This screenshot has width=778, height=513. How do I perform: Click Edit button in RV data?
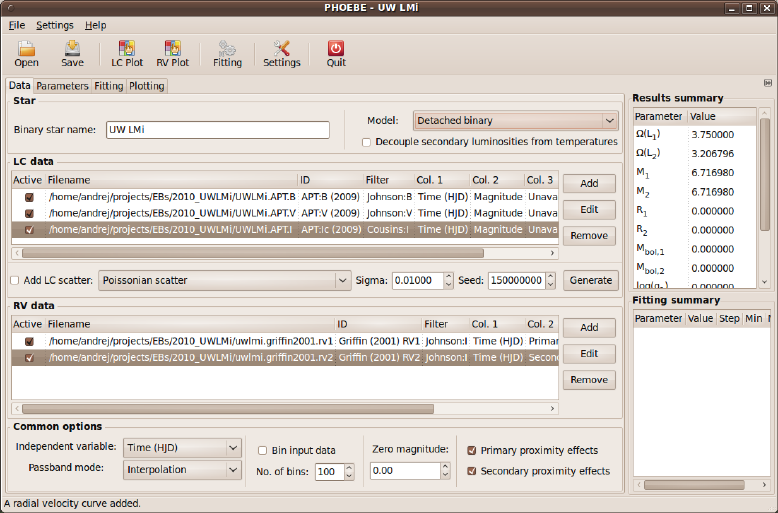coord(589,354)
